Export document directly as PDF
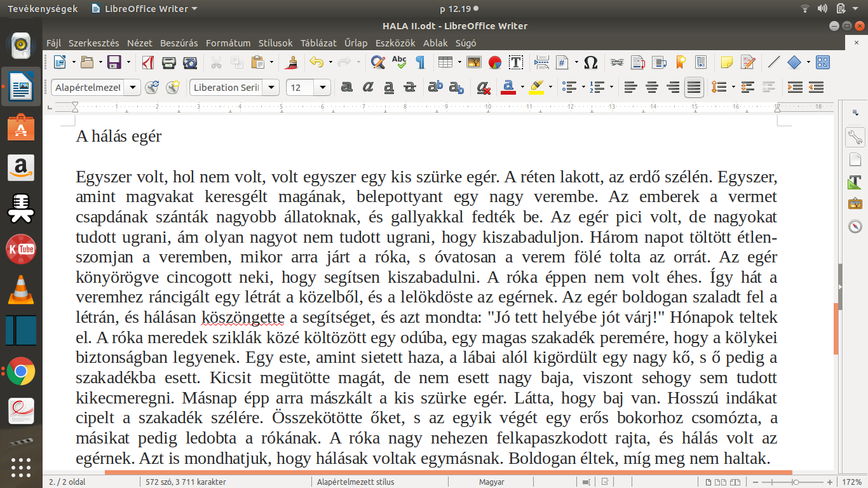868x488 pixels. pos(148,62)
